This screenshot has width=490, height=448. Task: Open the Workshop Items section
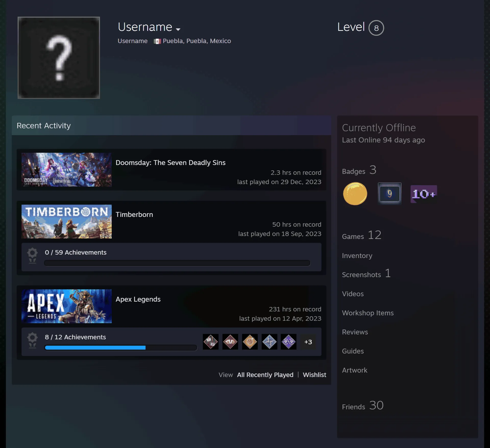click(x=368, y=313)
